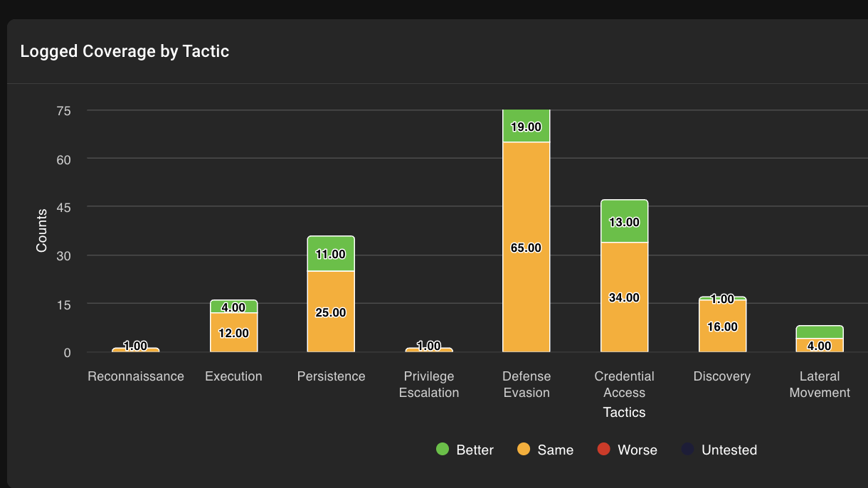Click Lateral Movement 4.00 orange segment

[x=820, y=346]
